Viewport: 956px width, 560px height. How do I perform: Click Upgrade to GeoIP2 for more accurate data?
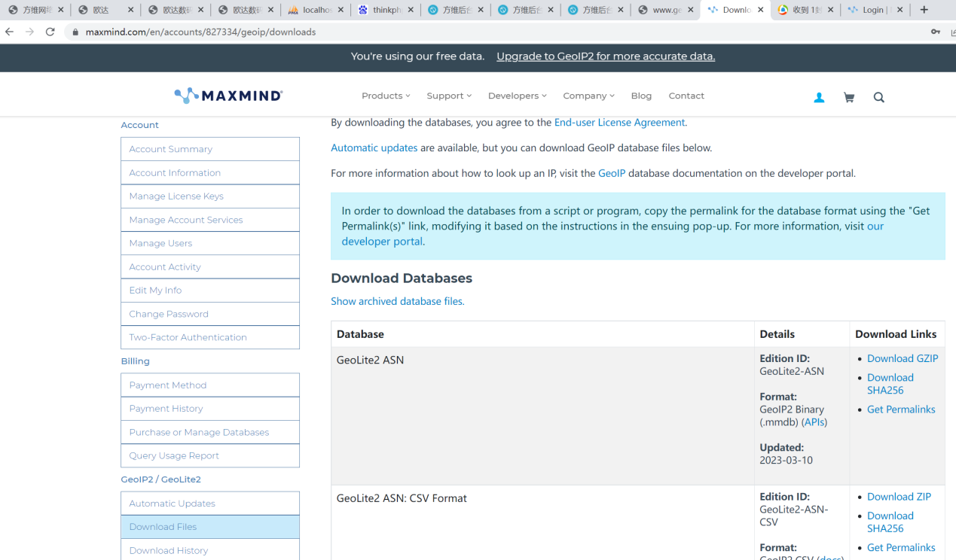click(x=606, y=56)
